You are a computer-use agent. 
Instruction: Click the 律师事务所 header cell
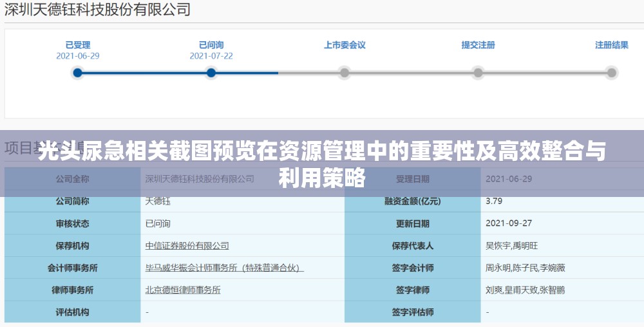[72, 290]
